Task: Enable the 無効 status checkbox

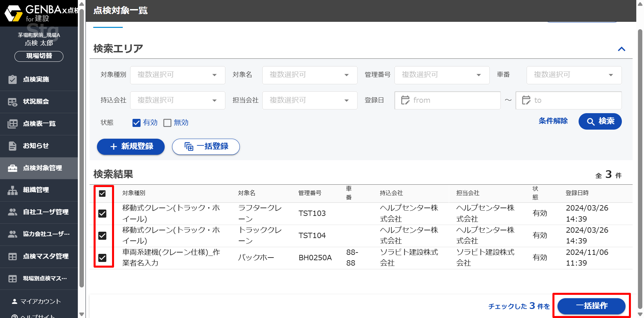Action: (x=167, y=123)
